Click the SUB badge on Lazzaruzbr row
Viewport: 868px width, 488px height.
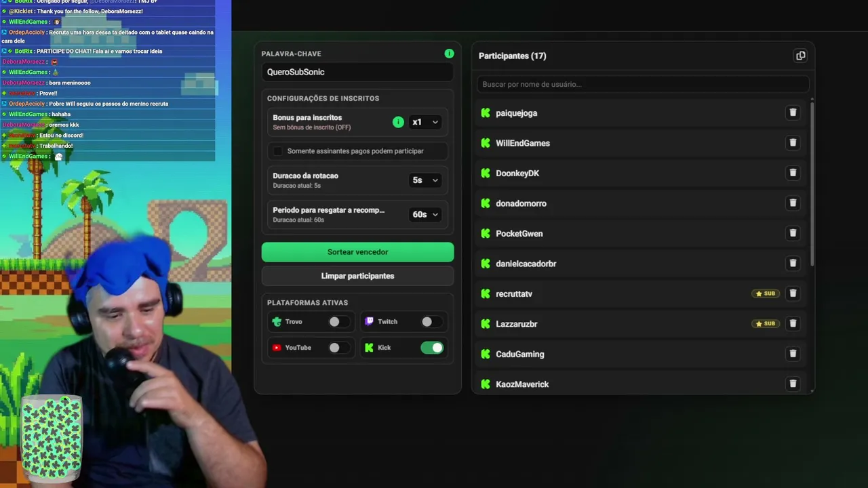766,324
